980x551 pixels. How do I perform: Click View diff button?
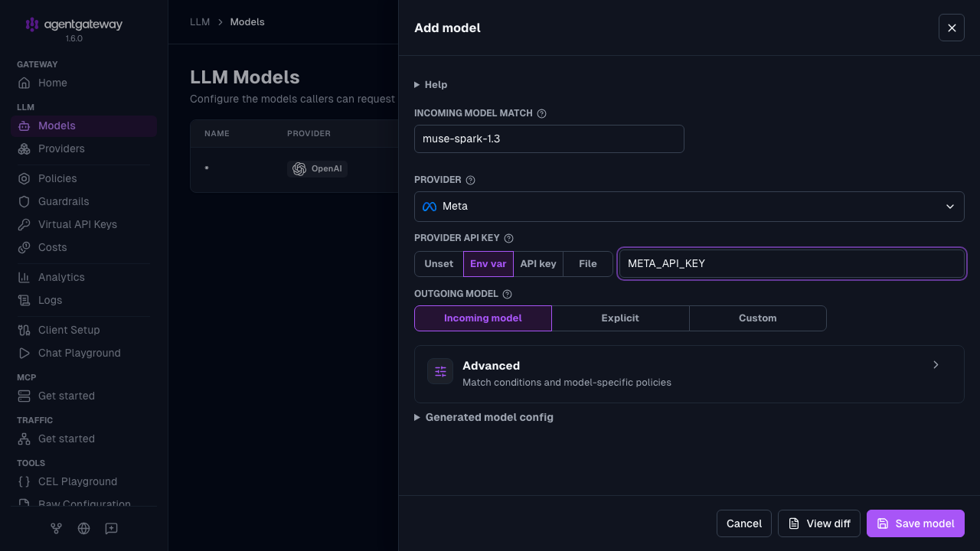[819, 523]
